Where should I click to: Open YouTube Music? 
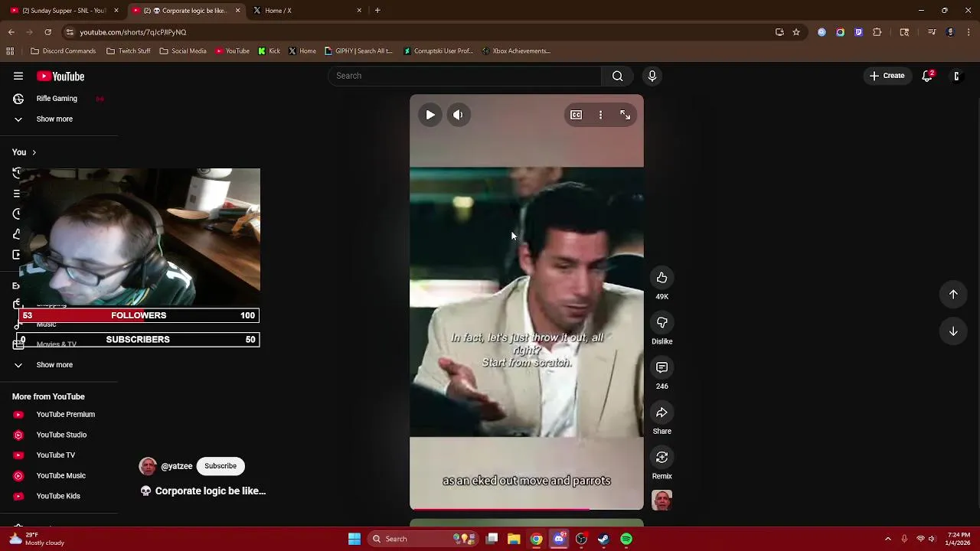pyautogui.click(x=60, y=476)
